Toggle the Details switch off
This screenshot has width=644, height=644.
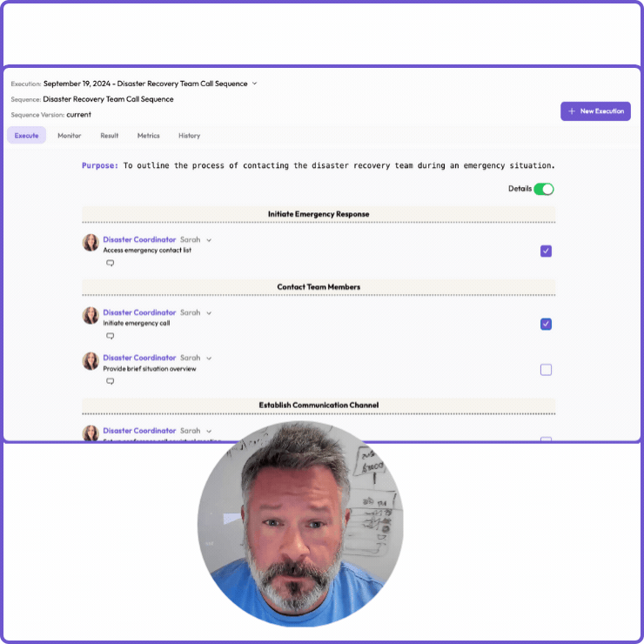(x=543, y=189)
